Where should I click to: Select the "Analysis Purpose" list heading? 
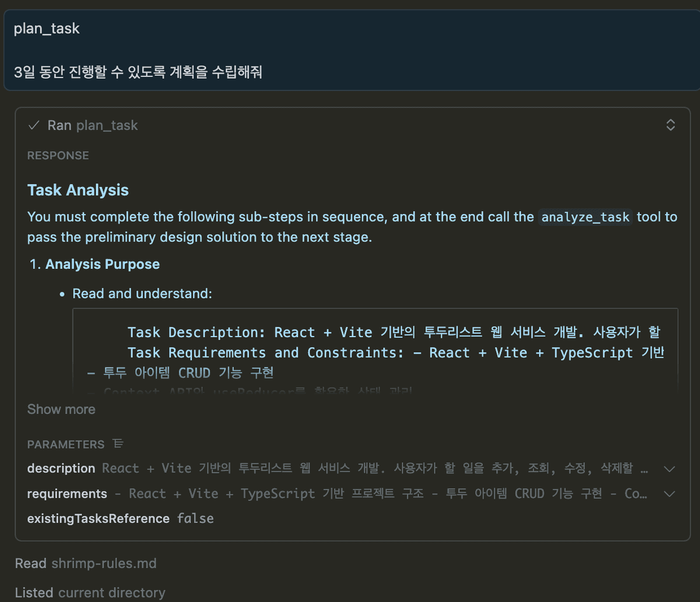[x=102, y=264]
